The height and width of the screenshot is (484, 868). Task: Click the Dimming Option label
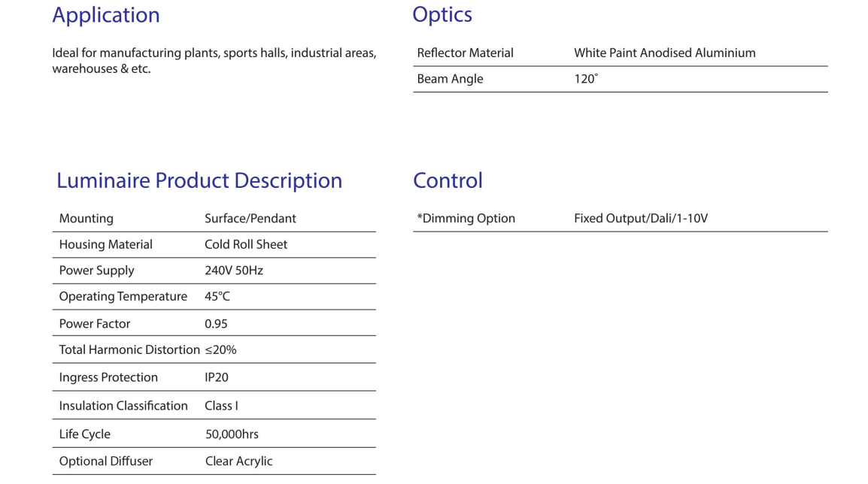click(466, 219)
